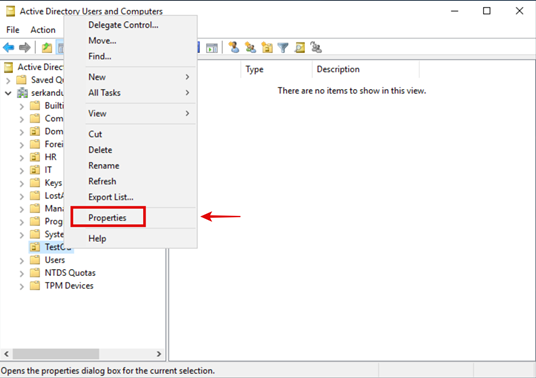536x378 pixels.
Task: Expand the Users container
Action: [22, 261]
